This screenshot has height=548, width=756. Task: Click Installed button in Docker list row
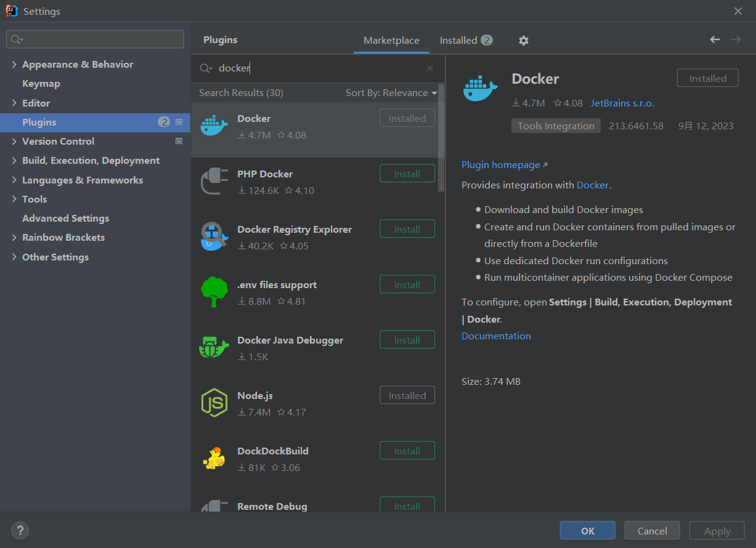[x=407, y=118]
